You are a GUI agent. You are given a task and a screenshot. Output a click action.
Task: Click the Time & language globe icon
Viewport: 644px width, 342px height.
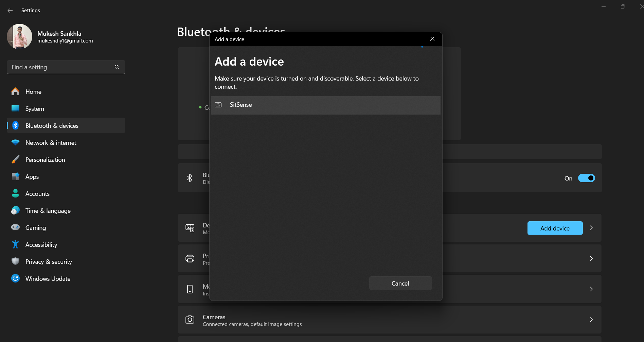pyautogui.click(x=15, y=210)
